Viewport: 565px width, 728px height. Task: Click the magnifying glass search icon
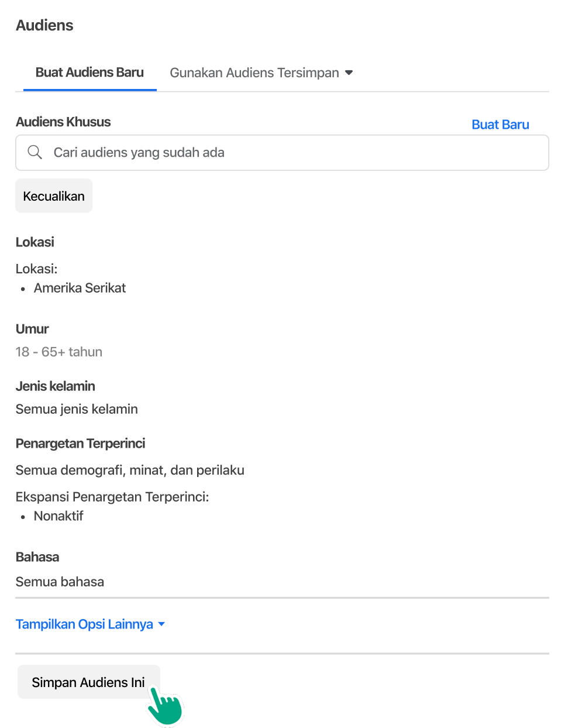click(35, 152)
